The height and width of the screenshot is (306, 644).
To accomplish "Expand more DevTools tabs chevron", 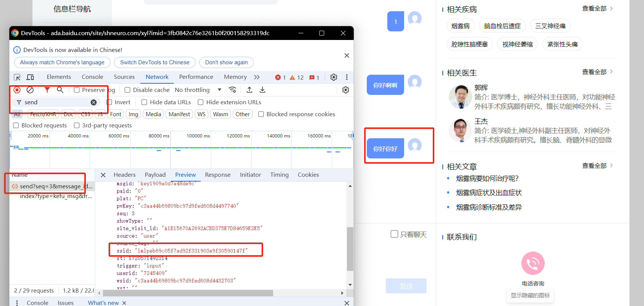I will coord(257,77).
